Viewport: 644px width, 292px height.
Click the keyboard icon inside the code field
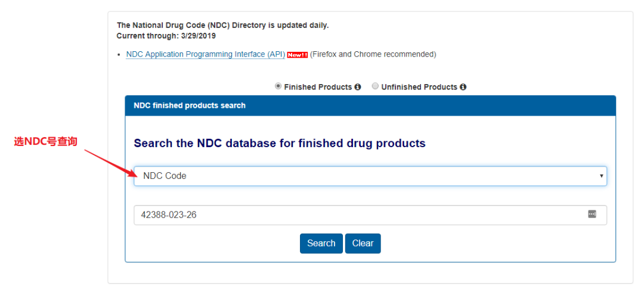click(x=592, y=215)
